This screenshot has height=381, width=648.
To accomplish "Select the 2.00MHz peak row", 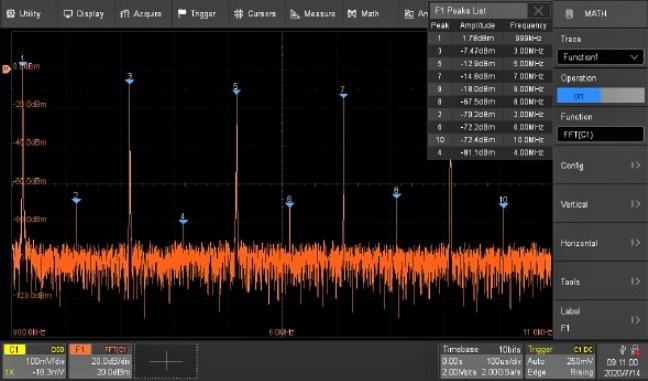I will click(x=490, y=114).
